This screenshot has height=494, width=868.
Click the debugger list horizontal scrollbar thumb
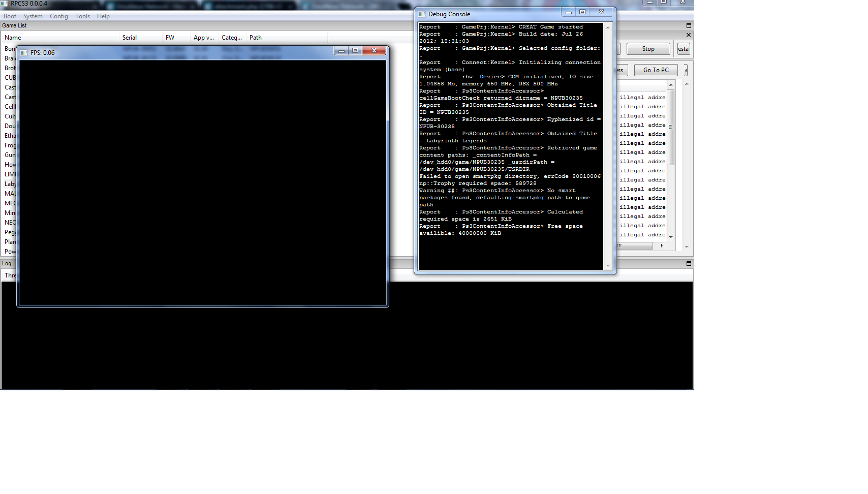(x=635, y=245)
